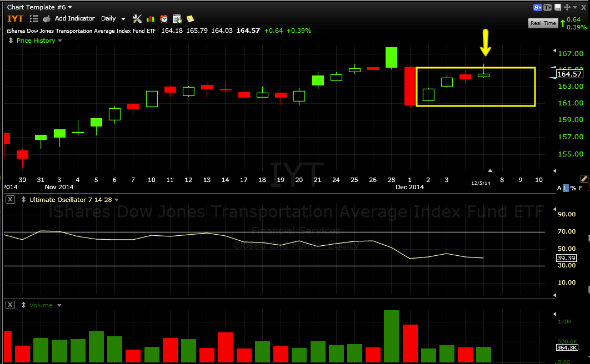Click the large red candle on Dec 1

click(x=410, y=87)
